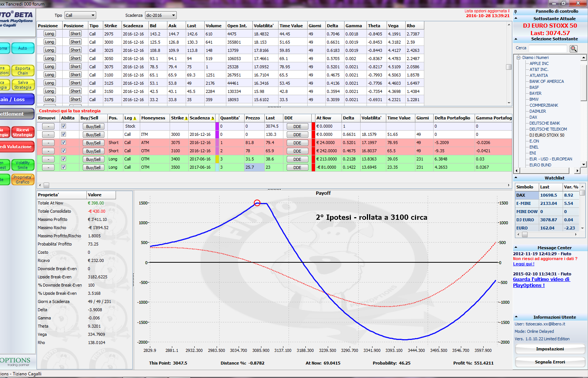Uncheck Abilita checkbox for the Stock leg
This screenshot has height=378, width=588.
pyautogui.click(x=63, y=126)
